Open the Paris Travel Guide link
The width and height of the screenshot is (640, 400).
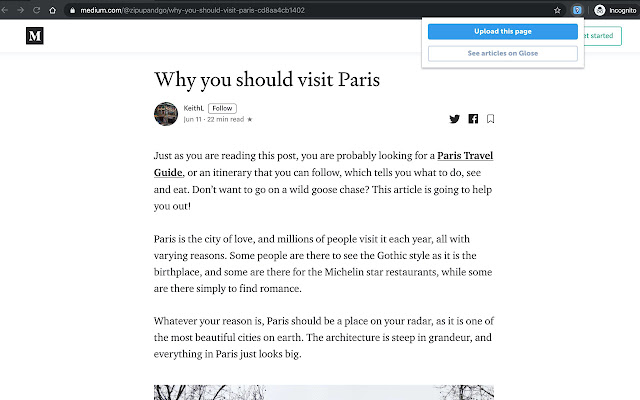click(323, 164)
